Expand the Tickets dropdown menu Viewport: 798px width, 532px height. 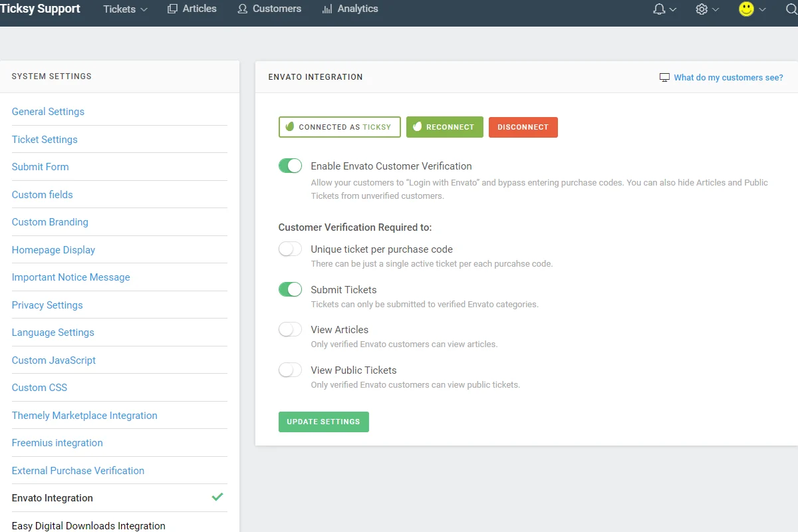pyautogui.click(x=125, y=9)
